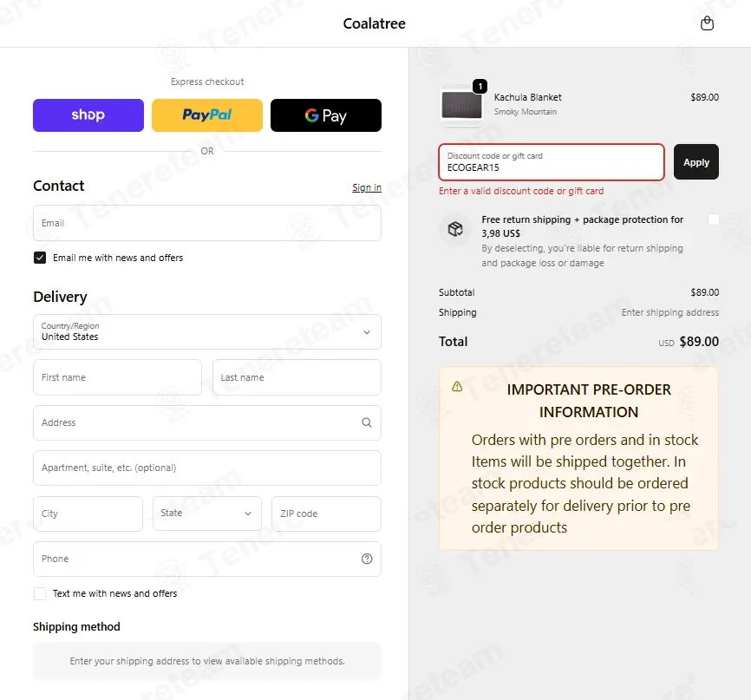The height and width of the screenshot is (700, 751).
Task: Click the Sign in link
Action: (x=367, y=187)
